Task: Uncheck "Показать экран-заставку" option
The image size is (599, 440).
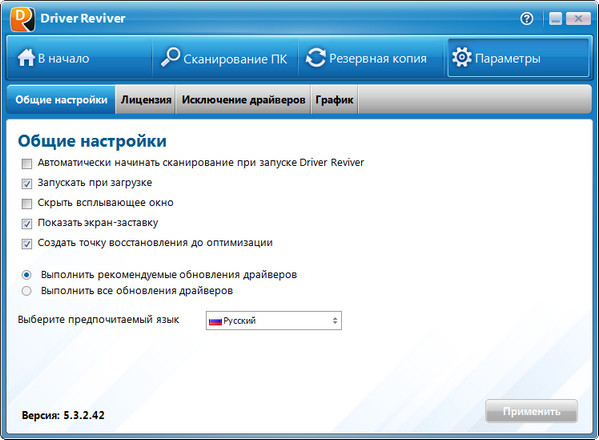Action: pos(27,223)
